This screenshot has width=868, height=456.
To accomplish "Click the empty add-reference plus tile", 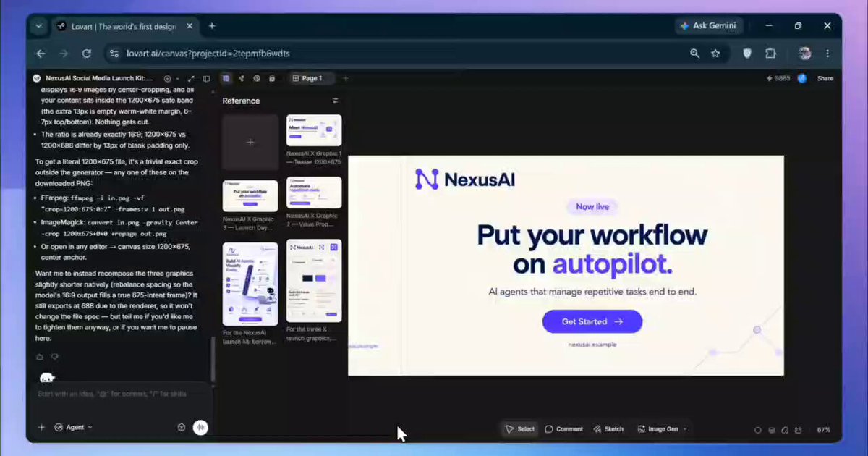I will point(250,142).
